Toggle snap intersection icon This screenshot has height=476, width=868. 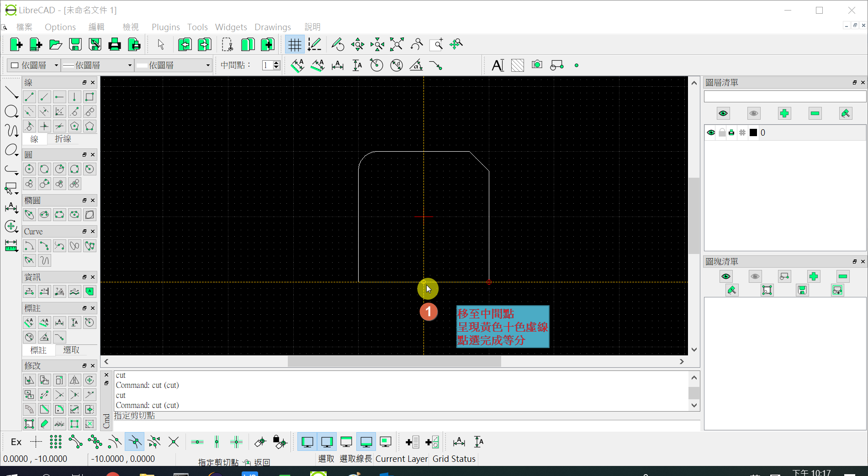click(174, 442)
